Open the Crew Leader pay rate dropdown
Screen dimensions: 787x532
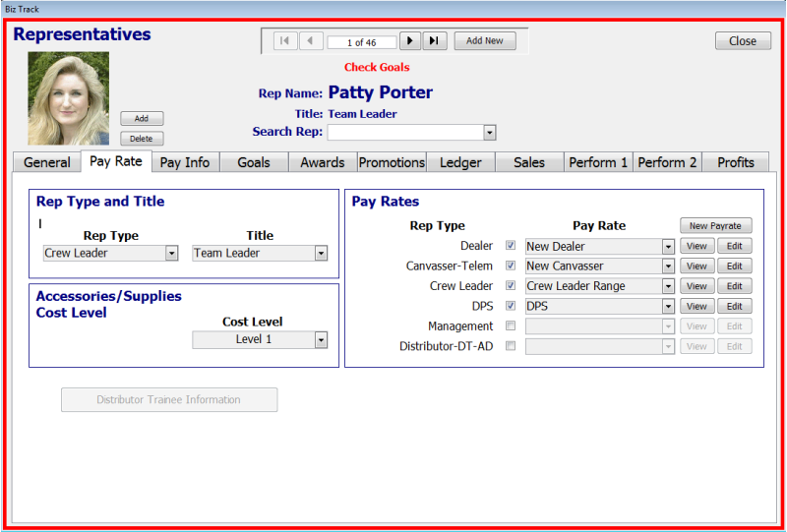[x=668, y=286]
